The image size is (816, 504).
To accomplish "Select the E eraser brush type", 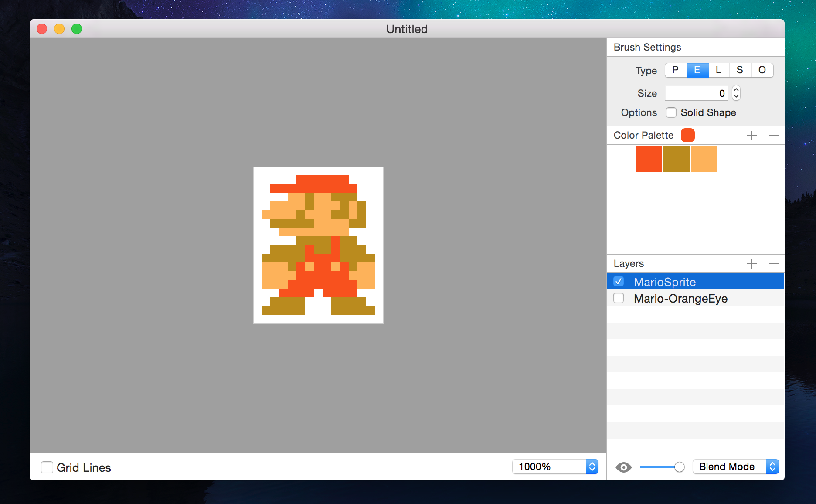I will coord(697,70).
